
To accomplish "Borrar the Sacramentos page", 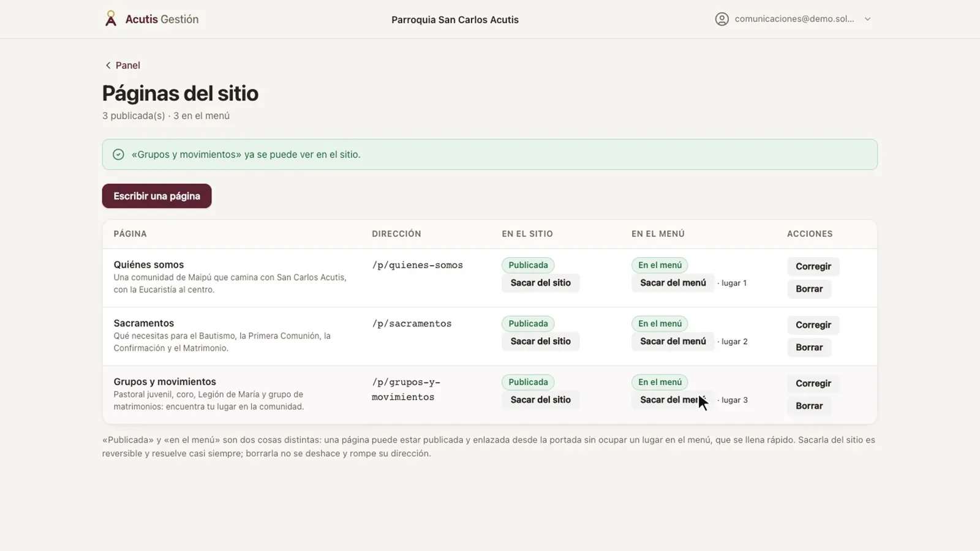I will click(809, 347).
